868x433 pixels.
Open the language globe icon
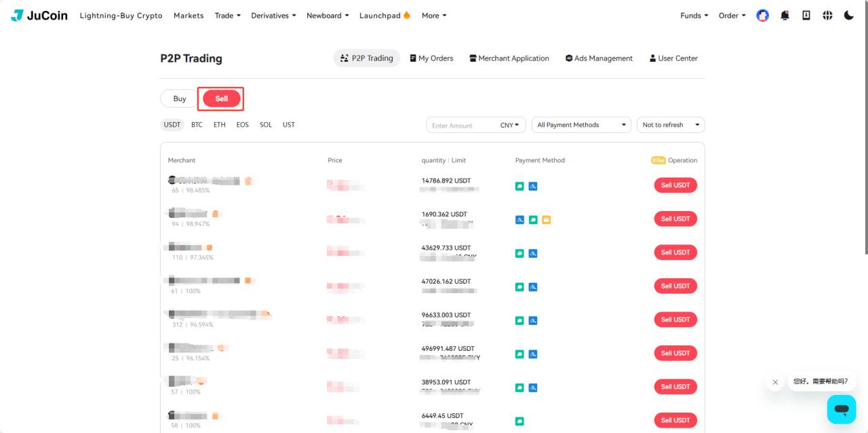[x=827, y=15]
